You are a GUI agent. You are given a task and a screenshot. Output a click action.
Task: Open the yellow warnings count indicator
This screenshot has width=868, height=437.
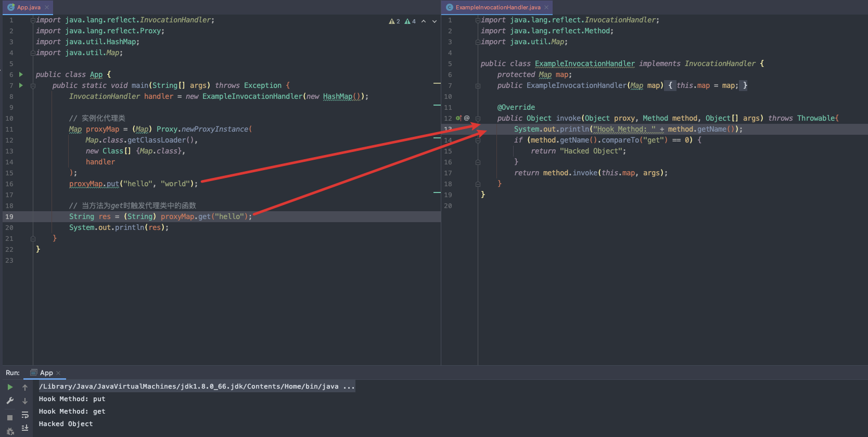tap(394, 21)
